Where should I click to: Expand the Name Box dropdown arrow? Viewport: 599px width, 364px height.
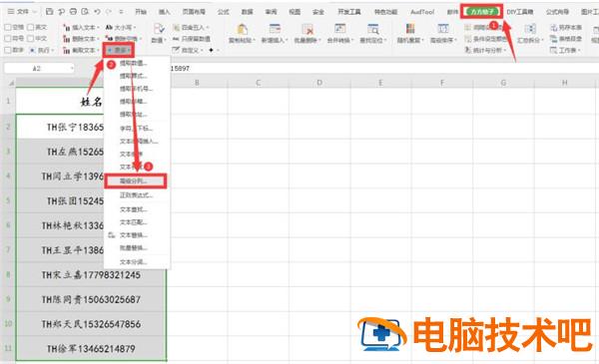(72, 69)
